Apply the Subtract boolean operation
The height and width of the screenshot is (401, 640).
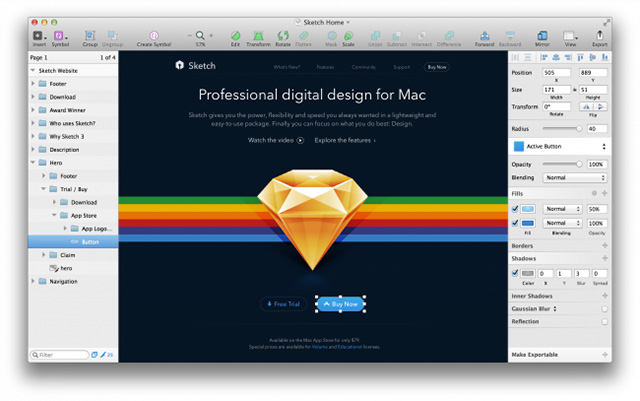click(396, 36)
